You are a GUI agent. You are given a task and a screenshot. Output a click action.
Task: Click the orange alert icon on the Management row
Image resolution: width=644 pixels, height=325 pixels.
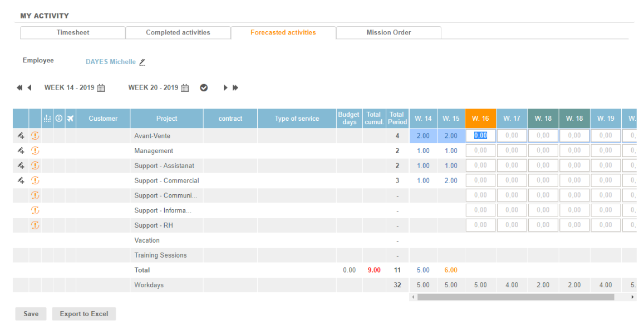35,150
